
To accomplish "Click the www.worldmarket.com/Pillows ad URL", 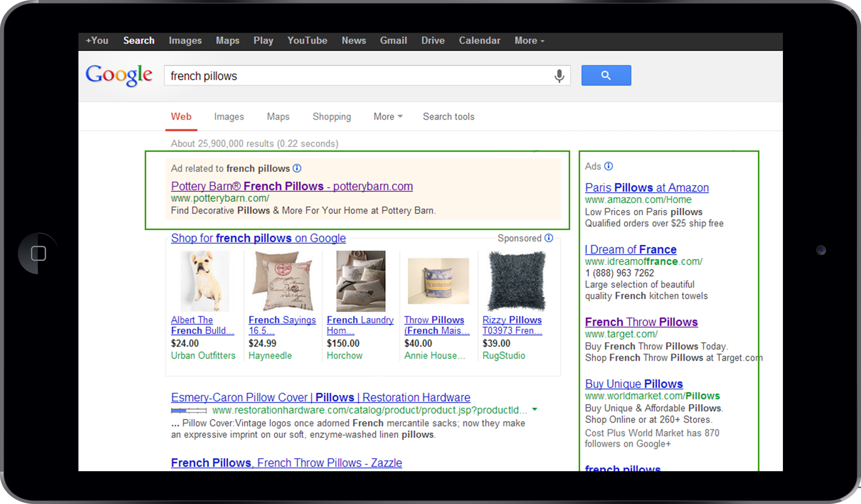I will pyautogui.click(x=652, y=396).
